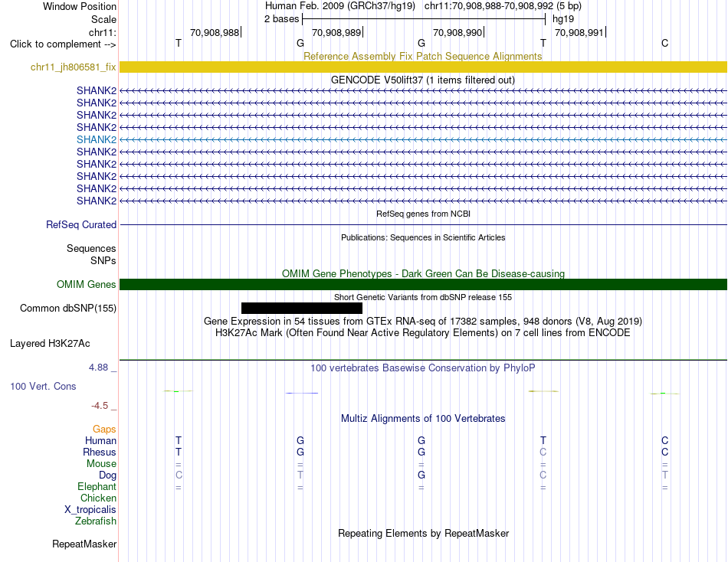728x562 pixels.
Task: Select the black dbSNP variant item
Action: tap(302, 308)
